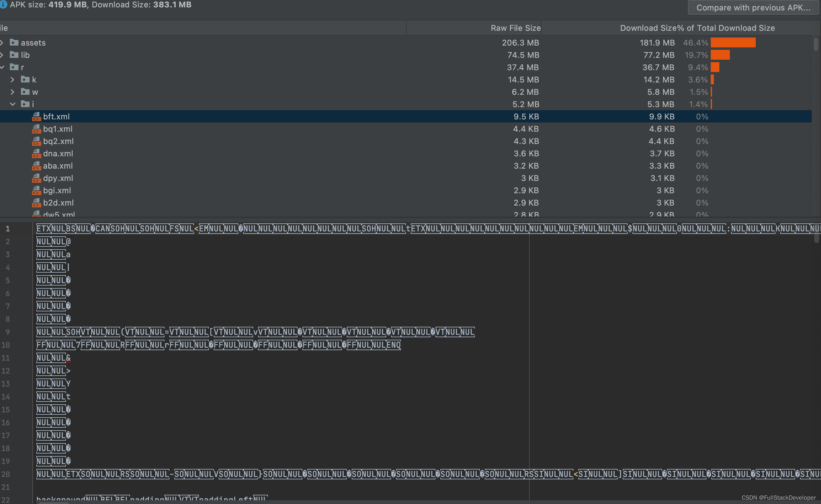821x504 pixels.
Task: Click the NULNULY text on line 13
Action: tap(53, 384)
